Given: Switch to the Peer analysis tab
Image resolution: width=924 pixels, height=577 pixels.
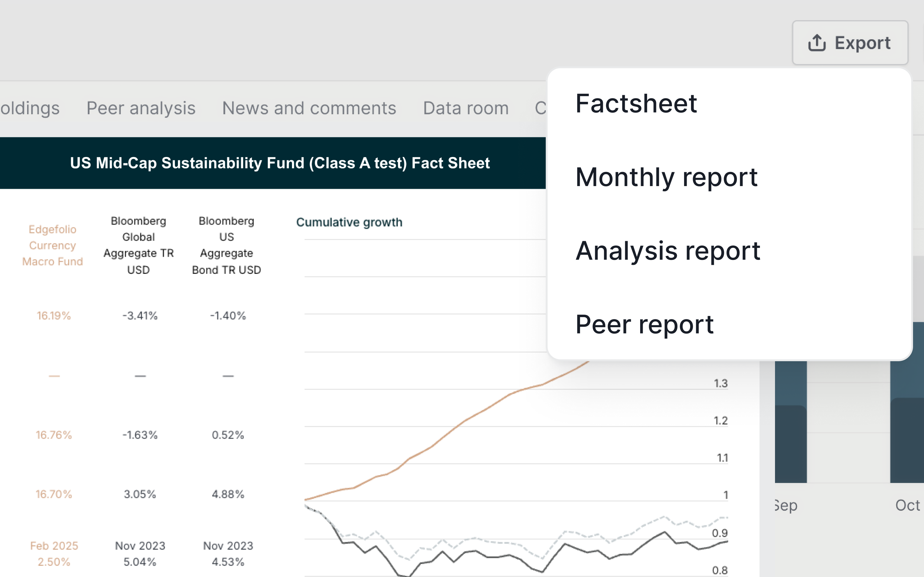Looking at the screenshot, I should pos(141,108).
